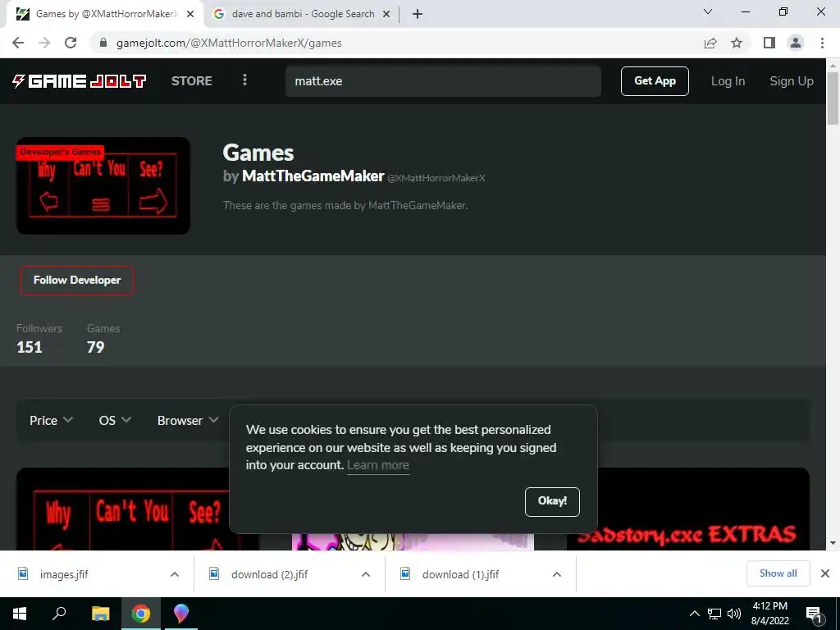840x630 pixels.
Task: Click the address bar URL
Action: pos(229,43)
